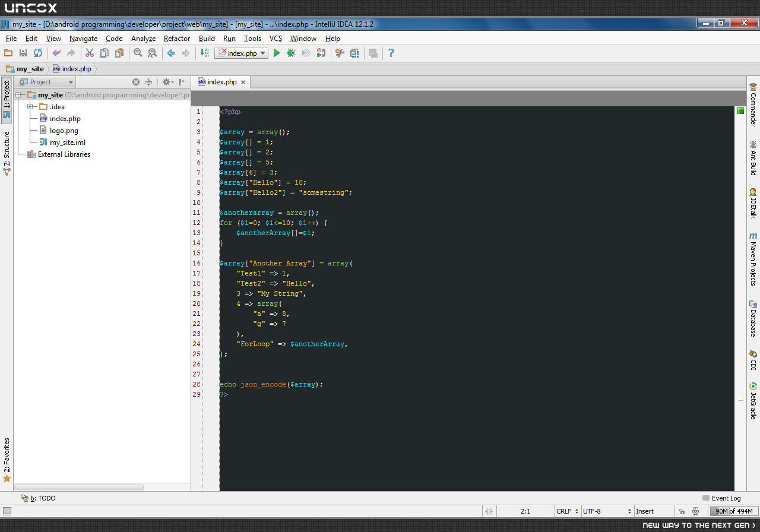
Task: Click the Save All disk icon
Action: [x=23, y=53]
